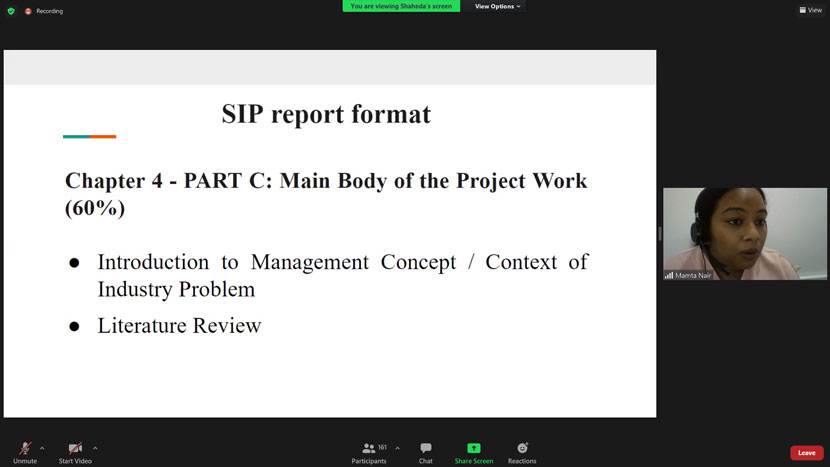830x467 pixels.
Task: Click the green encryption shield icon
Action: (x=11, y=11)
